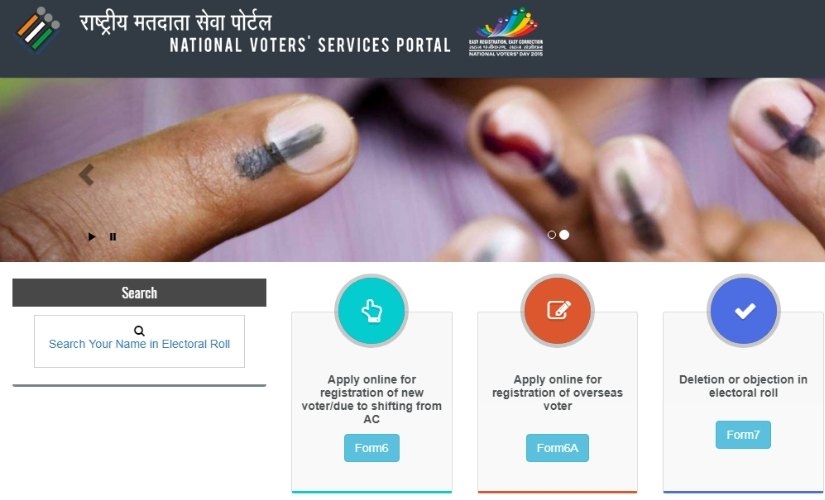Image resolution: width=825 pixels, height=500 pixels.
Task: Open Form6A for overseas voter registration
Action: click(x=557, y=448)
